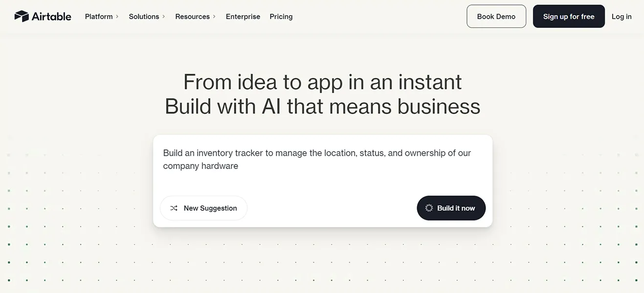The width and height of the screenshot is (644, 293).
Task: Expand the Solutions dropdown menu
Action: (x=144, y=16)
